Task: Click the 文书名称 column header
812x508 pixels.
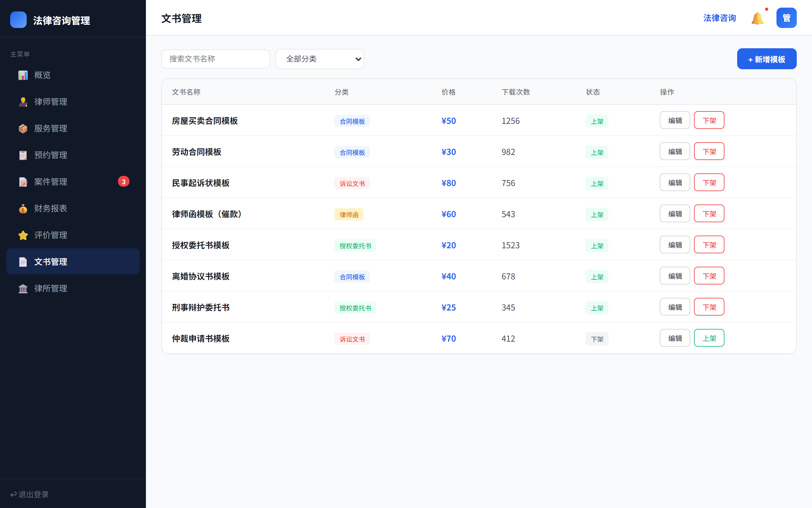Action: [x=186, y=92]
